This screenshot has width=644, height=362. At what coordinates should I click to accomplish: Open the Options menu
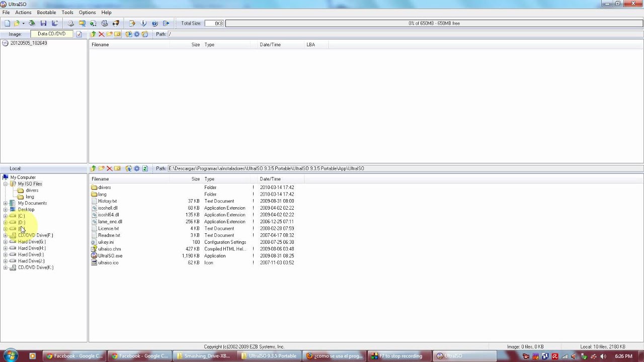87,12
